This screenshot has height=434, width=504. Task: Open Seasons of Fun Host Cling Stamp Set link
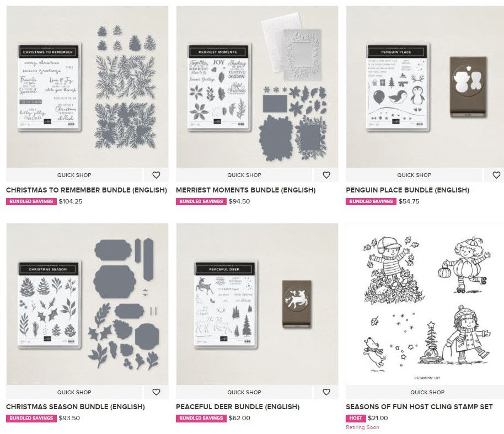point(419,406)
